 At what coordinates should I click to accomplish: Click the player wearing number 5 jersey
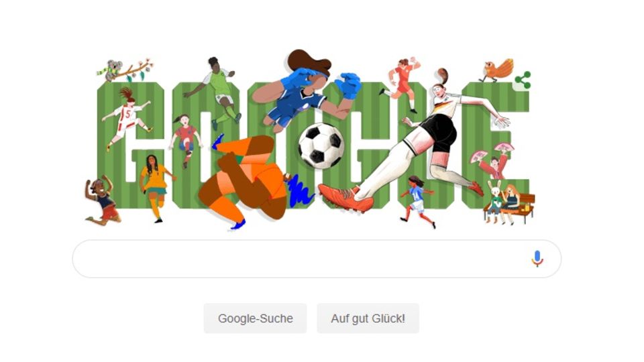(127, 118)
